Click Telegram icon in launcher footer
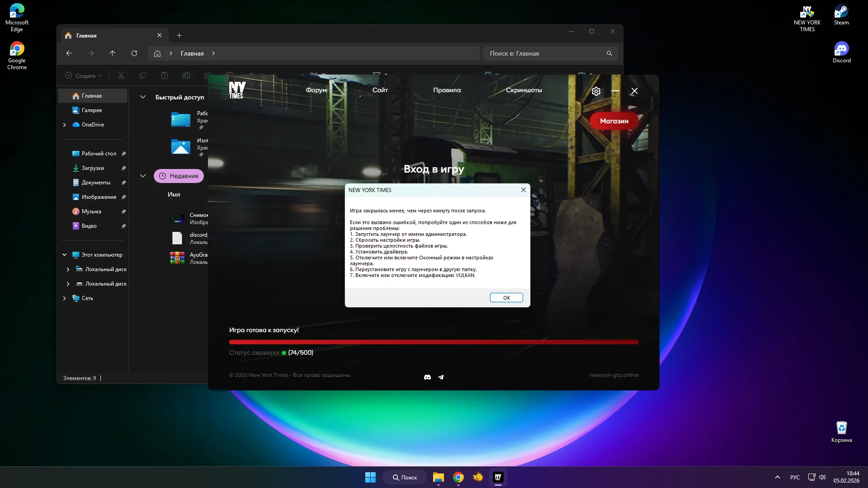 pyautogui.click(x=441, y=377)
